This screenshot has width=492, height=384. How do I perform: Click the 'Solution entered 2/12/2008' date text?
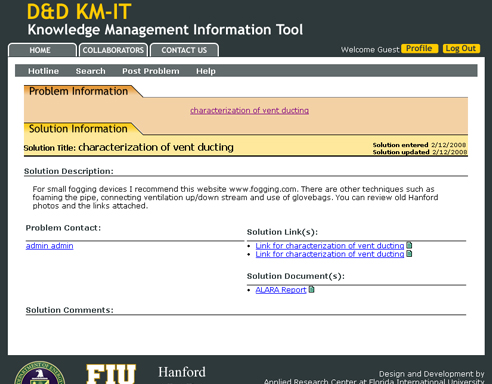[419, 145]
